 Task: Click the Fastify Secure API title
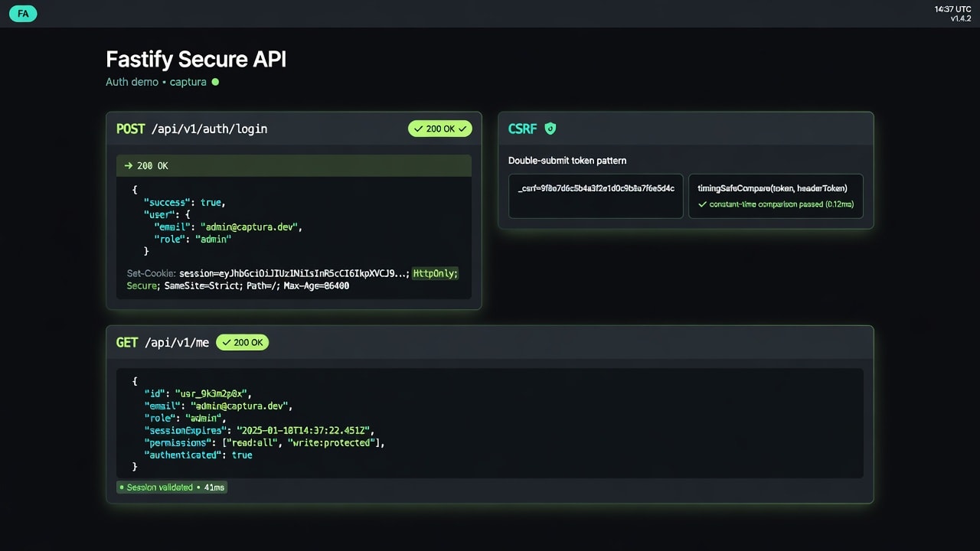tap(196, 59)
